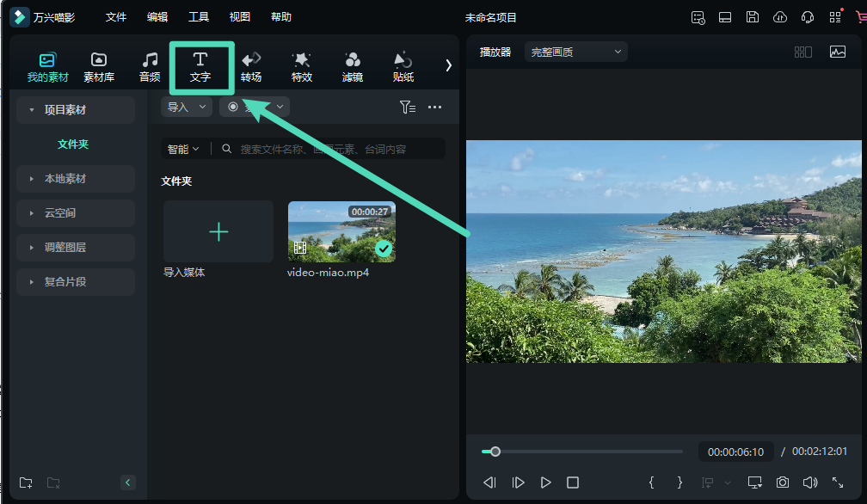Click the delete folder icon

pos(53,482)
